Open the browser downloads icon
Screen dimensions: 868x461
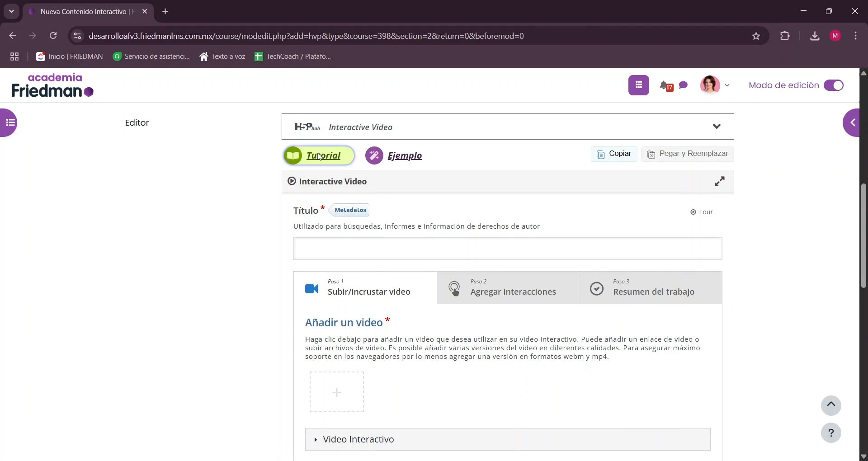(815, 36)
